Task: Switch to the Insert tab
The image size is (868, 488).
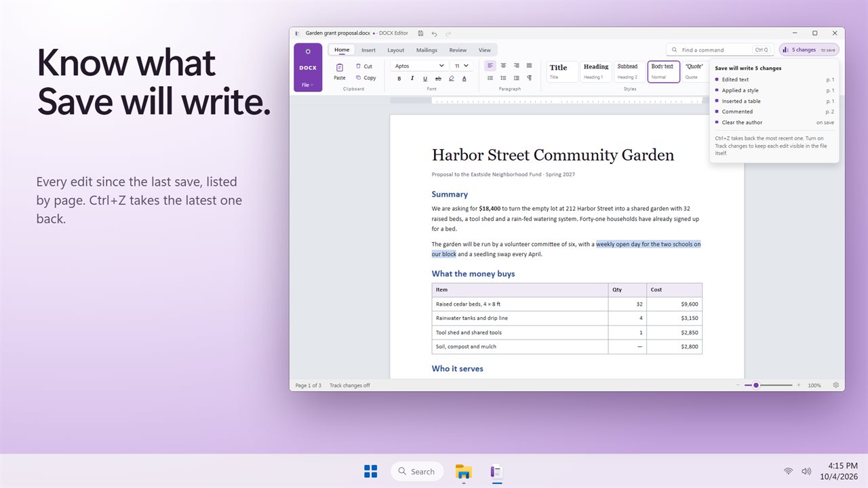Action: pyautogui.click(x=368, y=50)
